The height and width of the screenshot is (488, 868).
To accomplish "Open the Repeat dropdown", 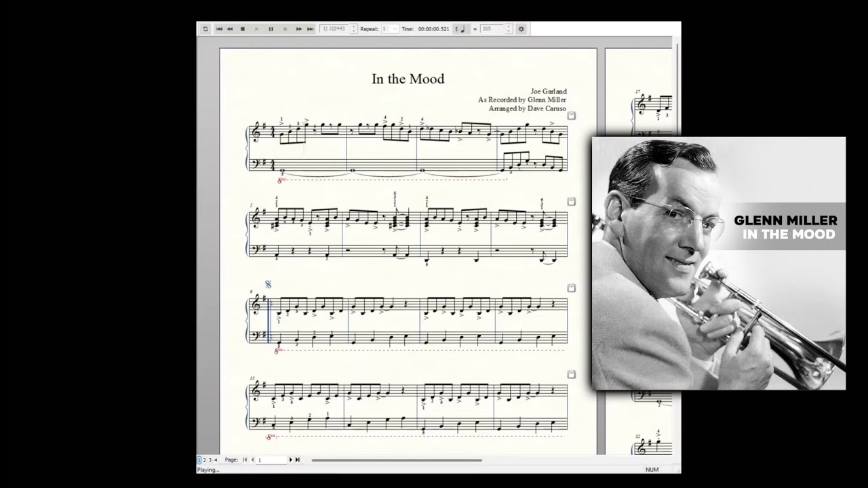I will [x=390, y=29].
